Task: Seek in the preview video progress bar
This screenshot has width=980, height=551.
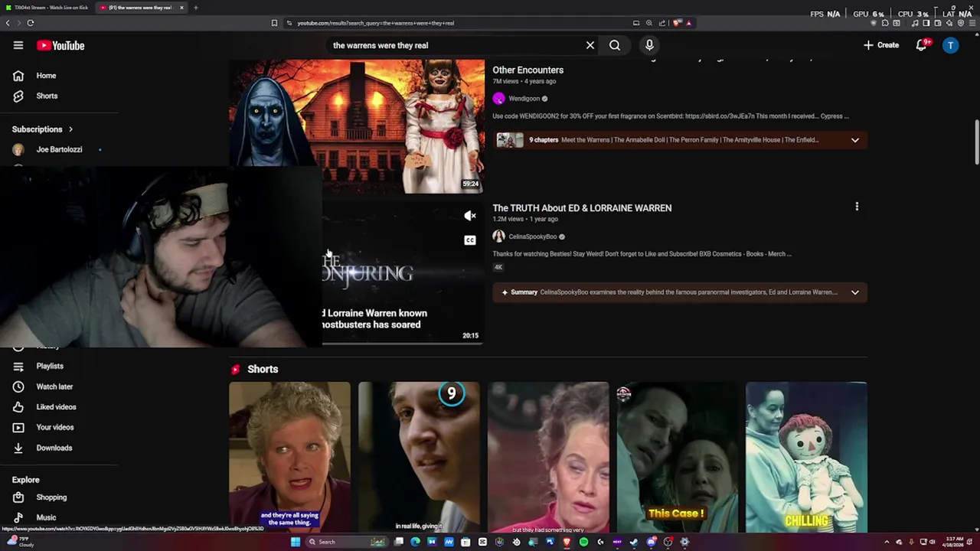Action: [x=403, y=344]
